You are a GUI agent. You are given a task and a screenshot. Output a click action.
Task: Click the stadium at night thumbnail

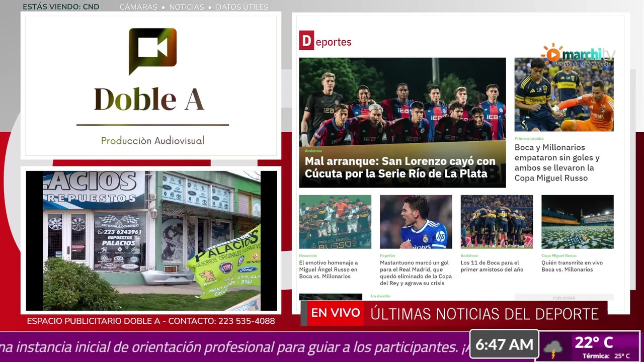coord(578,222)
